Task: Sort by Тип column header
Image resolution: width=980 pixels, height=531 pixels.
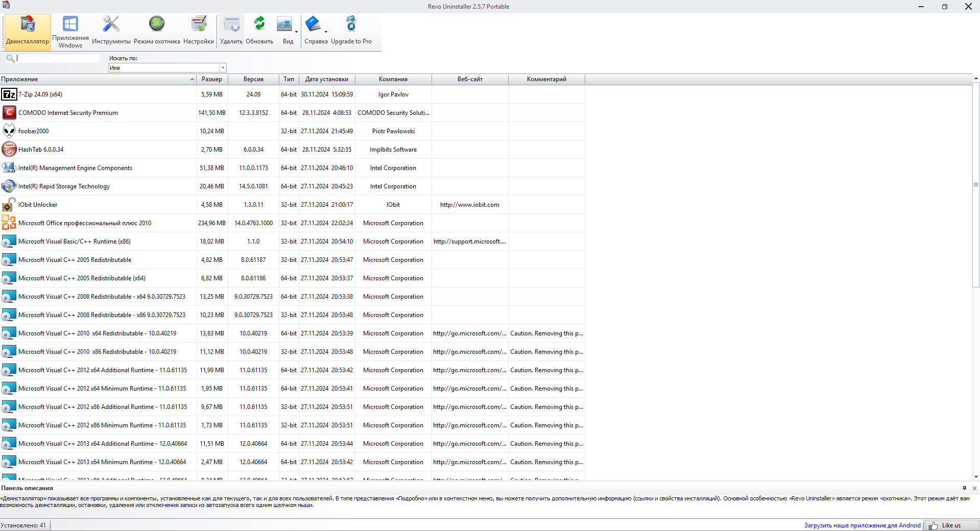Action: 289,79
